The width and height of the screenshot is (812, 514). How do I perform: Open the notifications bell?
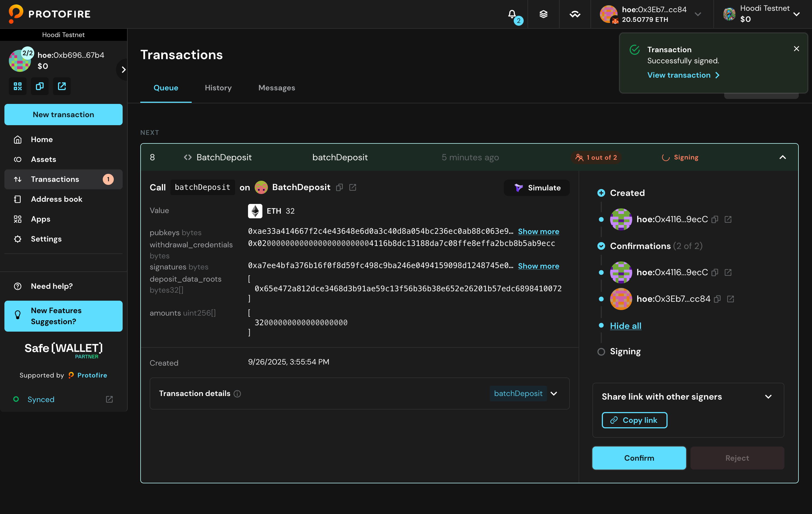click(x=512, y=14)
